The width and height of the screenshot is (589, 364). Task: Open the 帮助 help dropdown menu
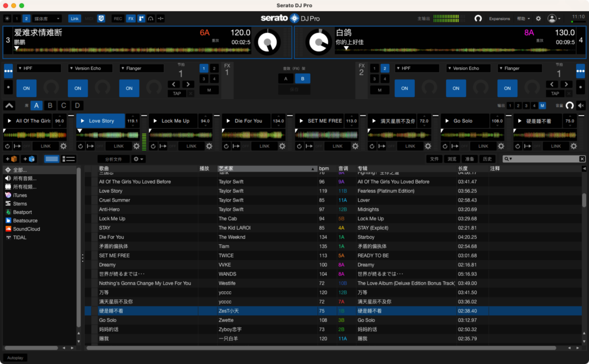[x=523, y=19]
